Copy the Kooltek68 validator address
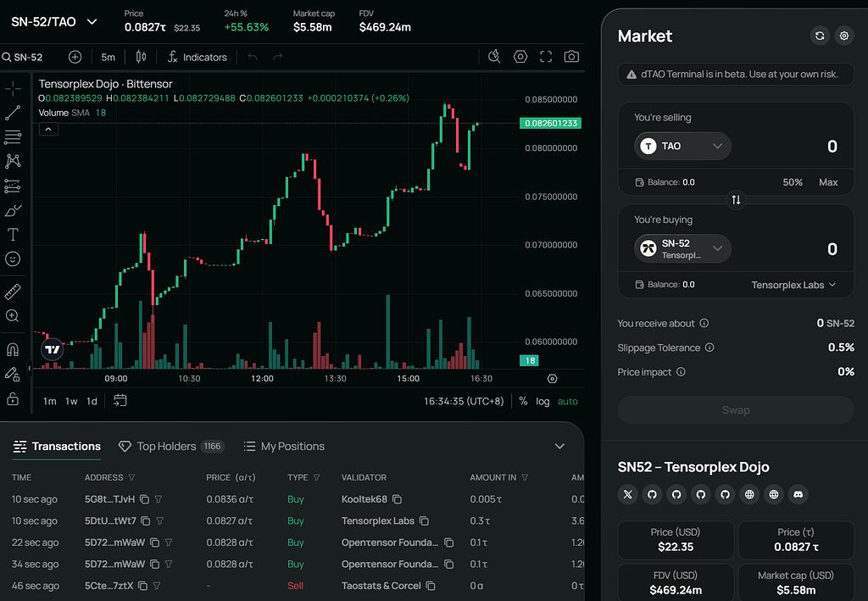Viewport: 868px width, 601px height. pos(397,499)
